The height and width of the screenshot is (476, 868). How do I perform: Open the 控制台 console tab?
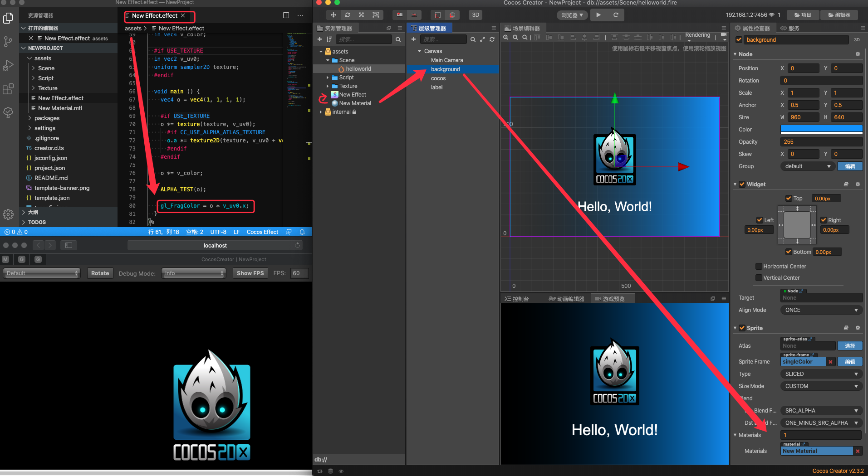pos(516,299)
